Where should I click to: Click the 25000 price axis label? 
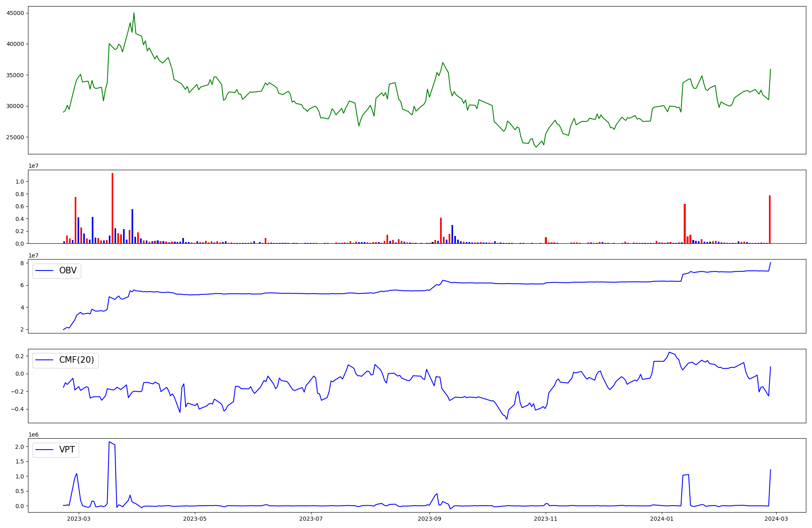(x=15, y=137)
